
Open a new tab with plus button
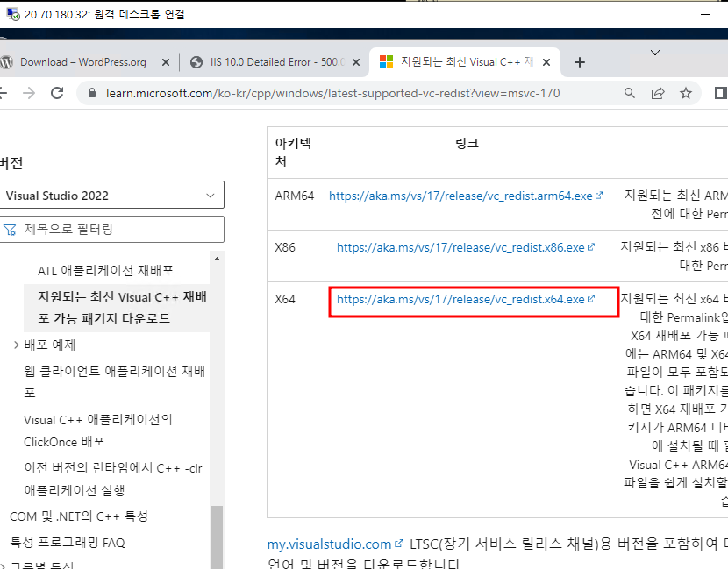pos(580,62)
